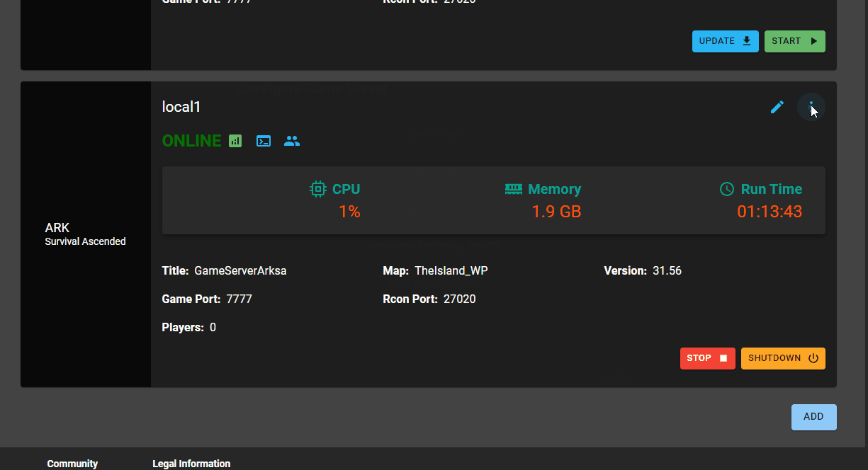Screen dimensions: 868x470
Task: Shut down the local1 server
Action: (783, 358)
